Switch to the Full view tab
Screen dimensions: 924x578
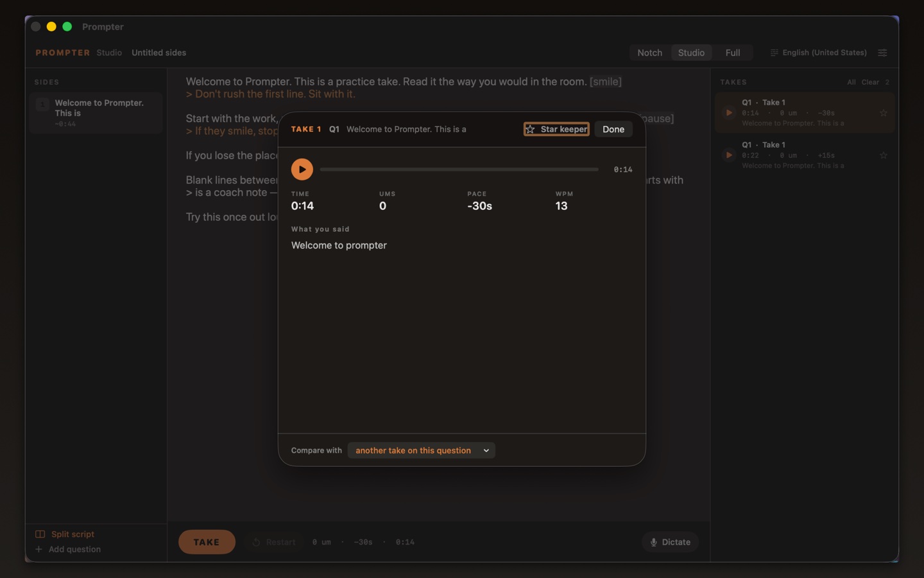click(733, 53)
